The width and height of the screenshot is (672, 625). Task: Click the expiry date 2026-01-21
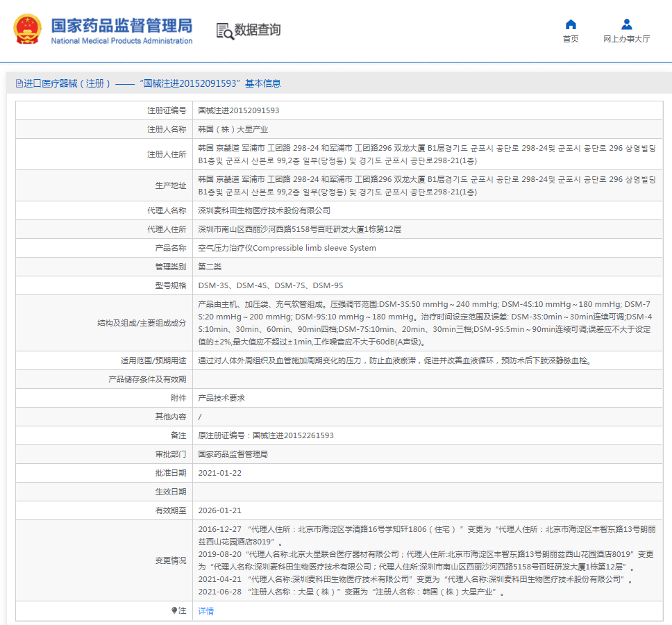pyautogui.click(x=220, y=510)
